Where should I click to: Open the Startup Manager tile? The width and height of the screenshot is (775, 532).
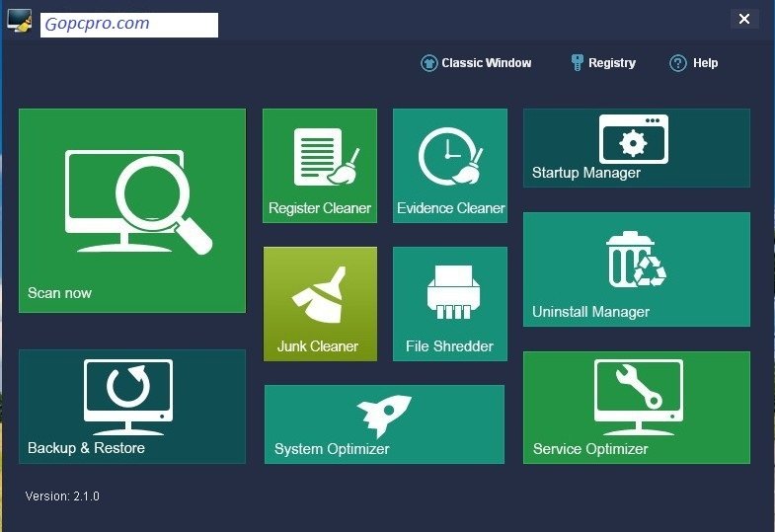click(637, 148)
